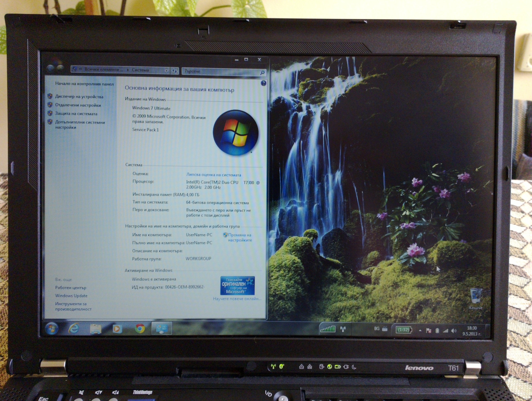Open Windows Update link
The image size is (532, 401).
[x=71, y=296]
